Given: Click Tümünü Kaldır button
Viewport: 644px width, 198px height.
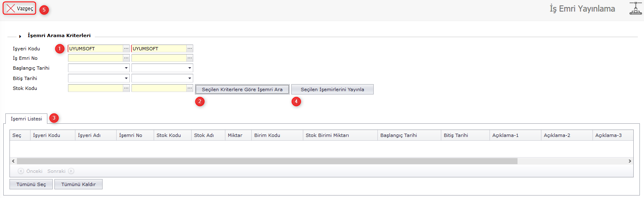Looking at the screenshot, I should point(78,184).
